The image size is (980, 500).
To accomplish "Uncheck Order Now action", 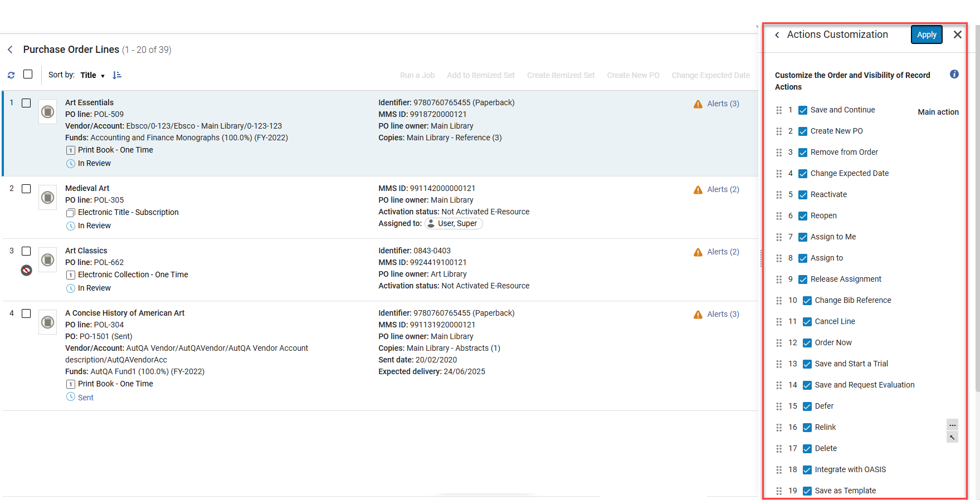I will click(x=807, y=343).
